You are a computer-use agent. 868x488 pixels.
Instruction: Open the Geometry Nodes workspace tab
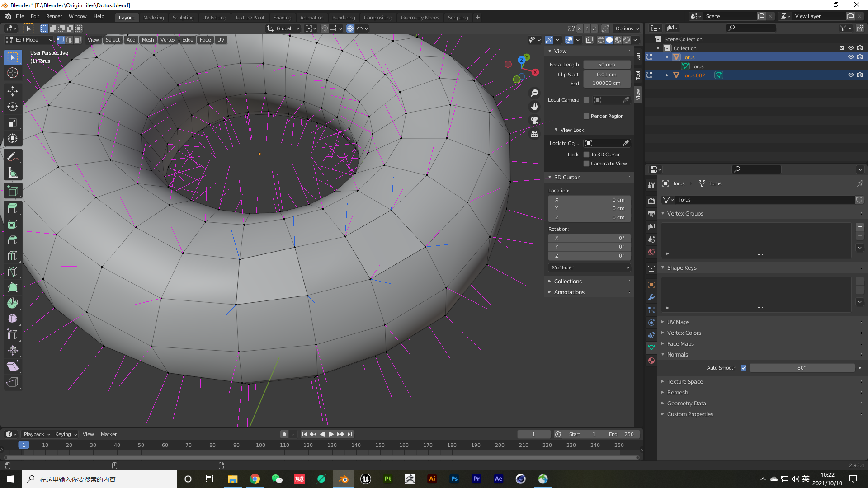tap(420, 17)
